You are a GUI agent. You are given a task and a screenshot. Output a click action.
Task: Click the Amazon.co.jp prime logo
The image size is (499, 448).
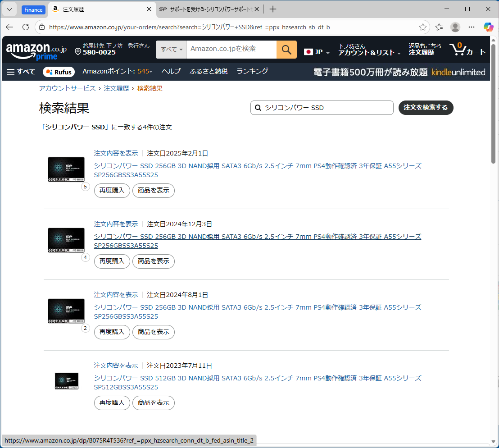coord(36,51)
